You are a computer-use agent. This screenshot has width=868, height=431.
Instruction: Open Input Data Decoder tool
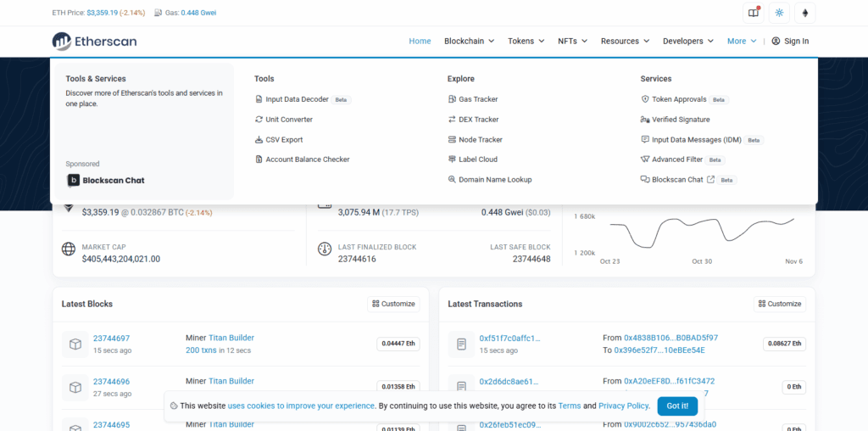298,99
